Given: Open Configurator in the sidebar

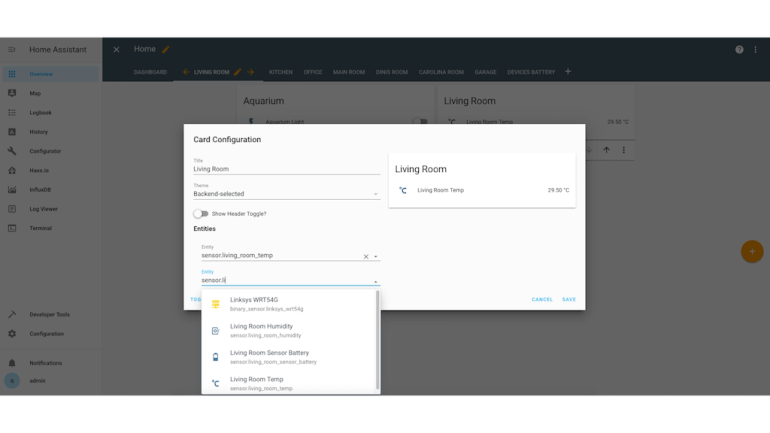Looking at the screenshot, I should 51,151.
